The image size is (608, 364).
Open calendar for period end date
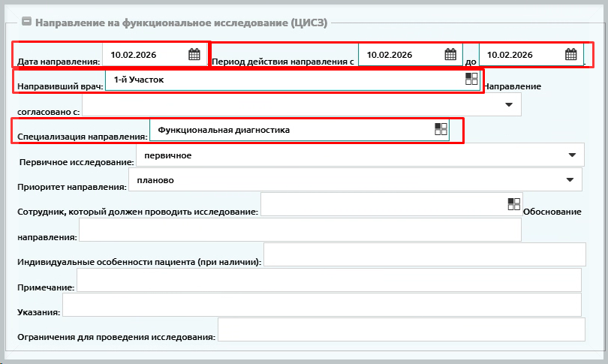570,54
